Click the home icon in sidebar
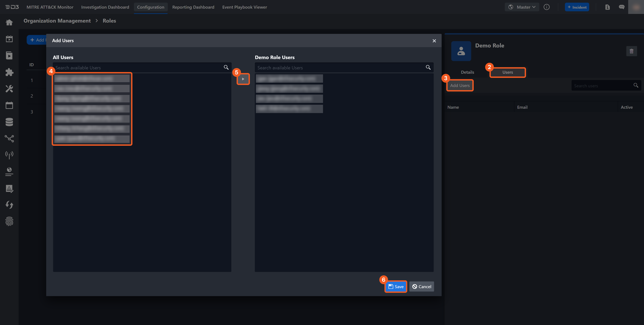 point(9,22)
